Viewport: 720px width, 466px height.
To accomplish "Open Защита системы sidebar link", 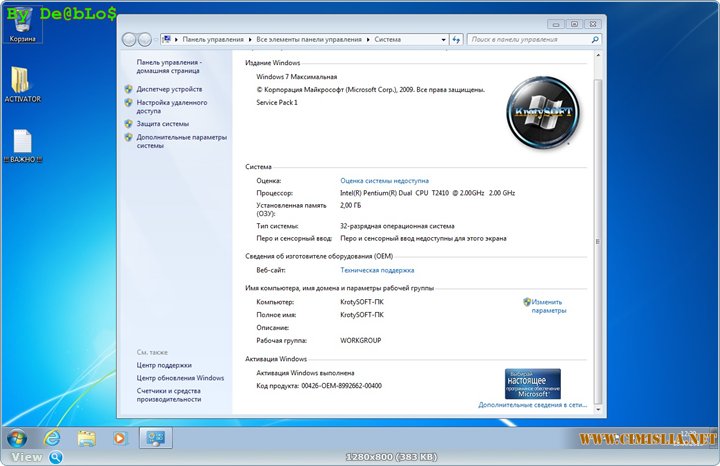I will point(162,124).
